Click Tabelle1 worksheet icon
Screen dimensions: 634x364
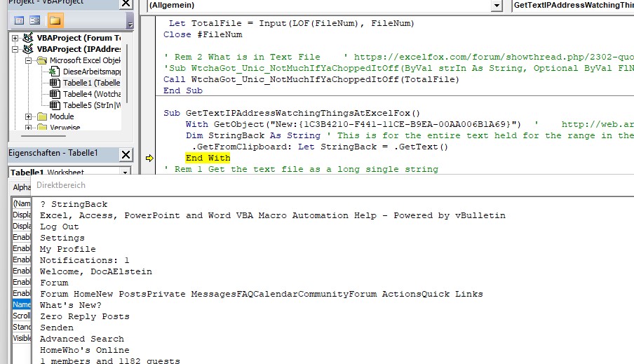[x=55, y=83]
